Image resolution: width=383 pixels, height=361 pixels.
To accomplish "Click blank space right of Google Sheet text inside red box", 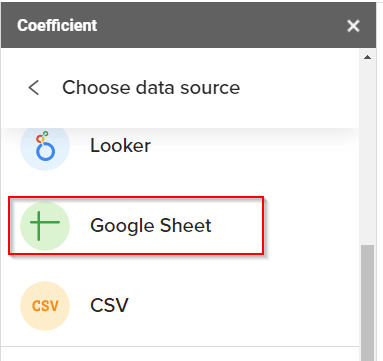I will pyautogui.click(x=237, y=226).
